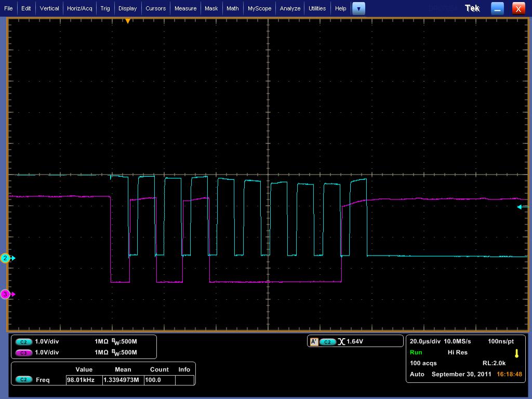The height and width of the screenshot is (399, 532).
Task: Click the Mean column header
Action: [123, 369]
